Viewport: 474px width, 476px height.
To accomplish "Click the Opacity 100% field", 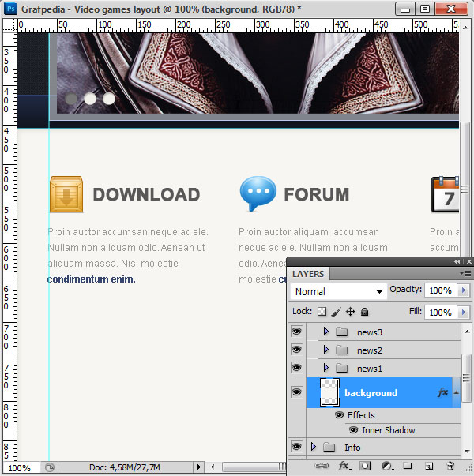I will tap(441, 290).
